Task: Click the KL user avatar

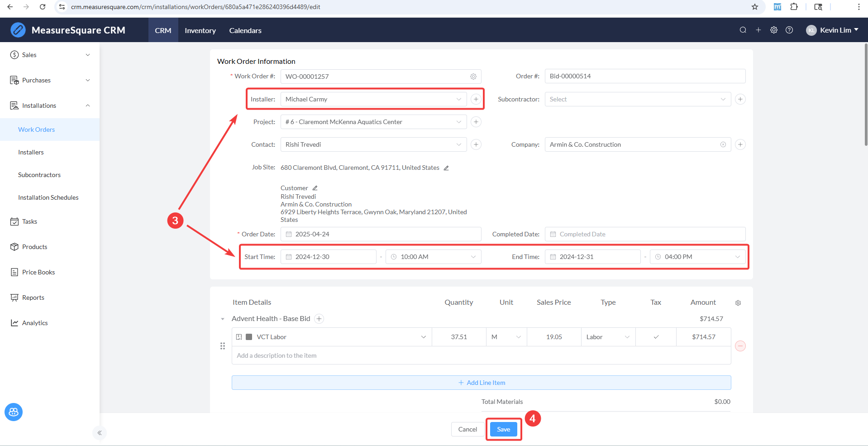Action: (x=811, y=30)
